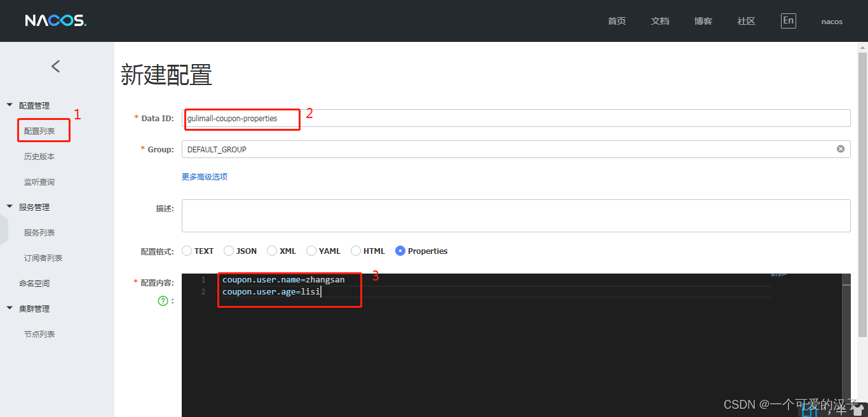Screen dimensions: 868x417
Task: Select the XML format radio button
Action: click(272, 251)
